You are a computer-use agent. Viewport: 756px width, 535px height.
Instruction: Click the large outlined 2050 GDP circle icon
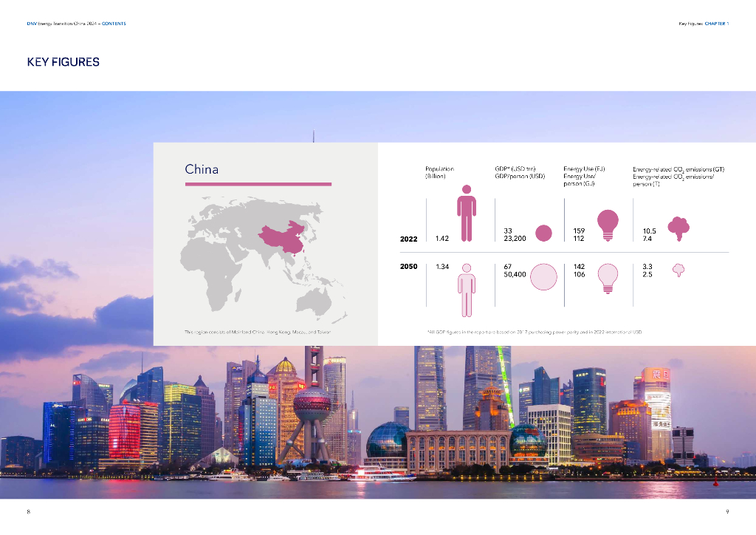click(x=543, y=277)
